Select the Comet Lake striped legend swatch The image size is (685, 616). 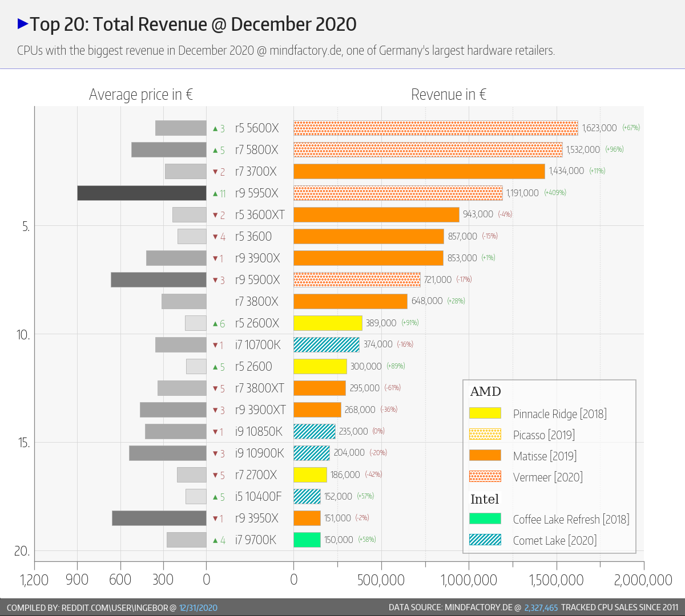[485, 540]
